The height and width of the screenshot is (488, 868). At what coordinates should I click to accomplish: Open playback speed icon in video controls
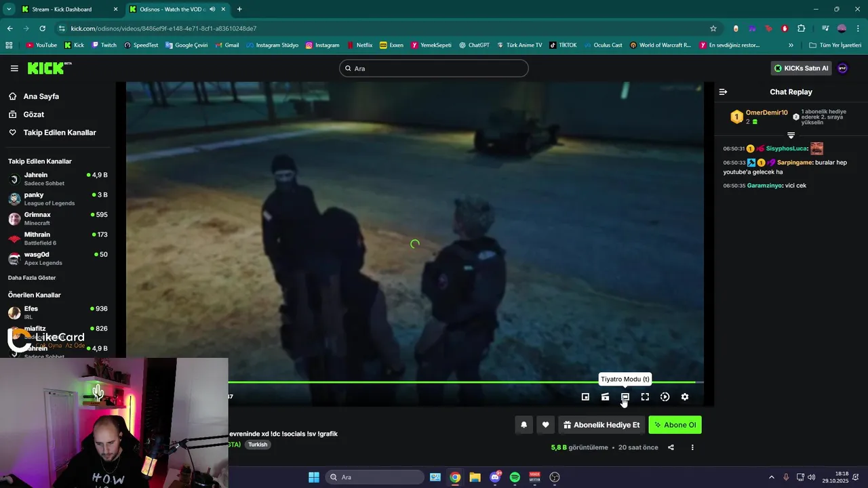(x=665, y=397)
